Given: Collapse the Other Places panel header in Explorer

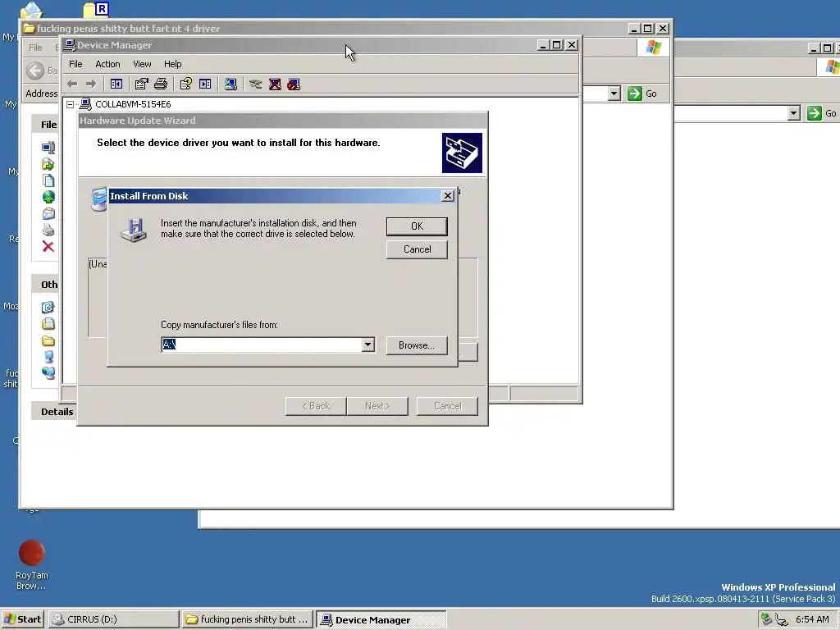Looking at the screenshot, I should (x=45, y=285).
